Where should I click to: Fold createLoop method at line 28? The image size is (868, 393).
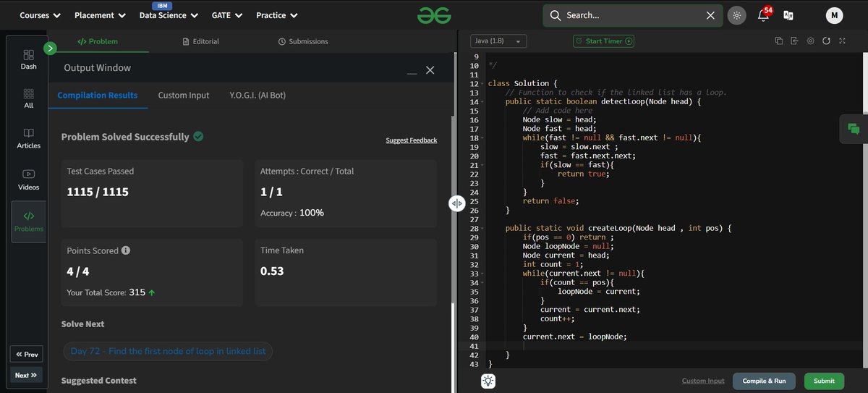(x=482, y=229)
